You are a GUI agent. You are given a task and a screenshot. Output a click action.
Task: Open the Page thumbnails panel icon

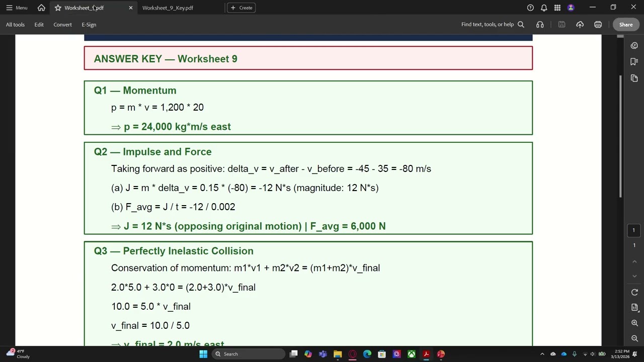point(634,78)
